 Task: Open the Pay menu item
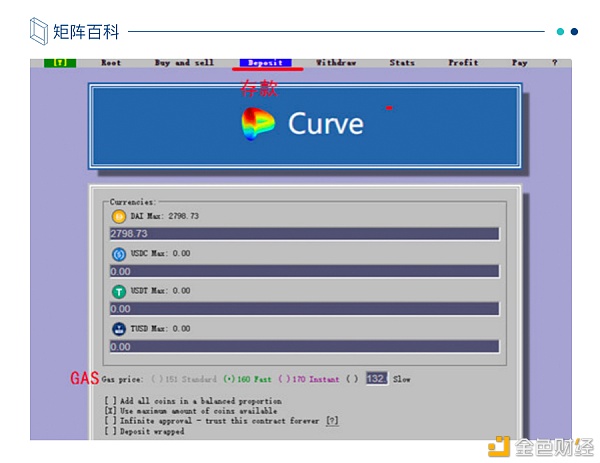pos(520,63)
